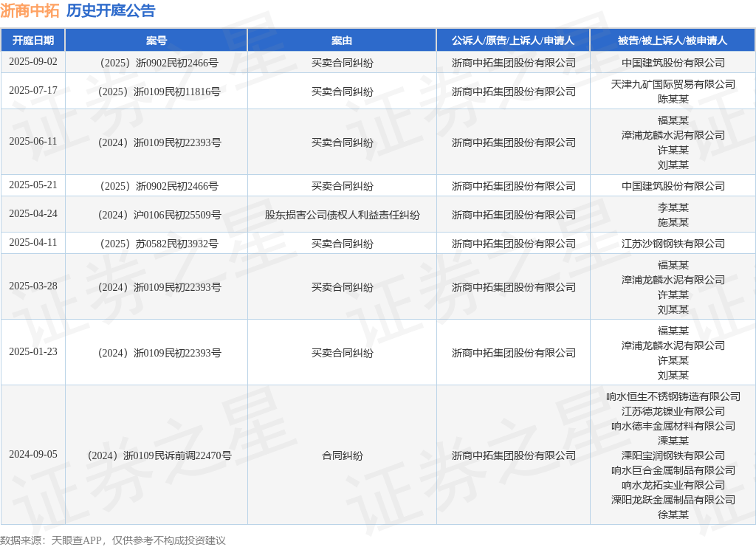The height and width of the screenshot is (547, 756).
Task: Click 漳浦龙麟水泥有限公司 in the 2025-06-11 row
Action: [673, 135]
